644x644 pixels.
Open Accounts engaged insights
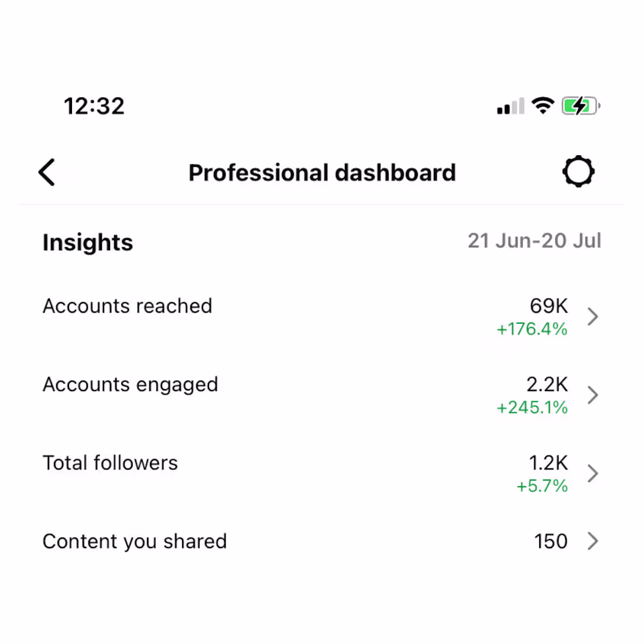(x=130, y=384)
